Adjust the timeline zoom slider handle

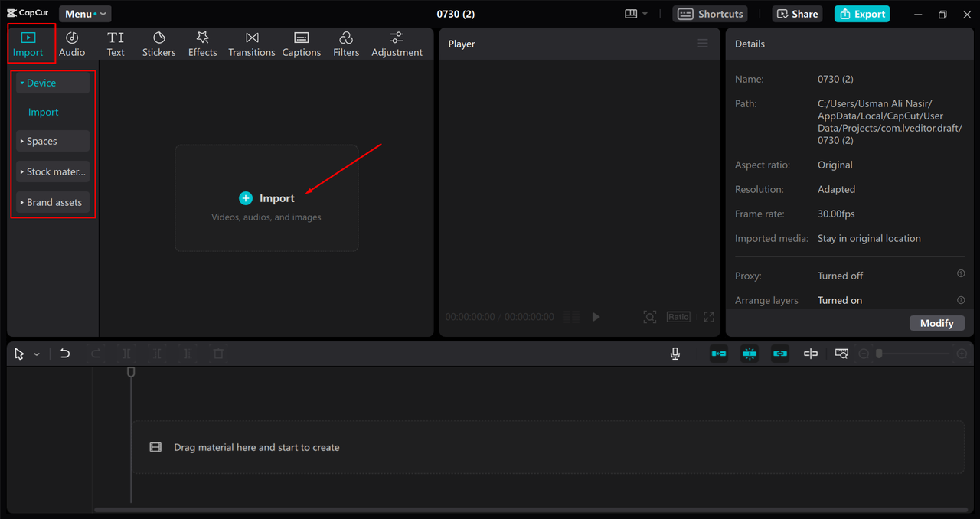tap(880, 354)
